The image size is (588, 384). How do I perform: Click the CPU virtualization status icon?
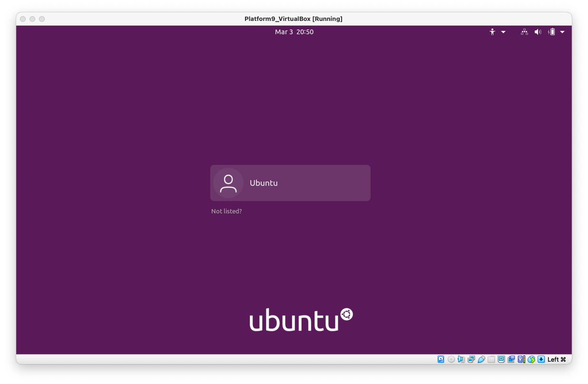pyautogui.click(x=521, y=359)
